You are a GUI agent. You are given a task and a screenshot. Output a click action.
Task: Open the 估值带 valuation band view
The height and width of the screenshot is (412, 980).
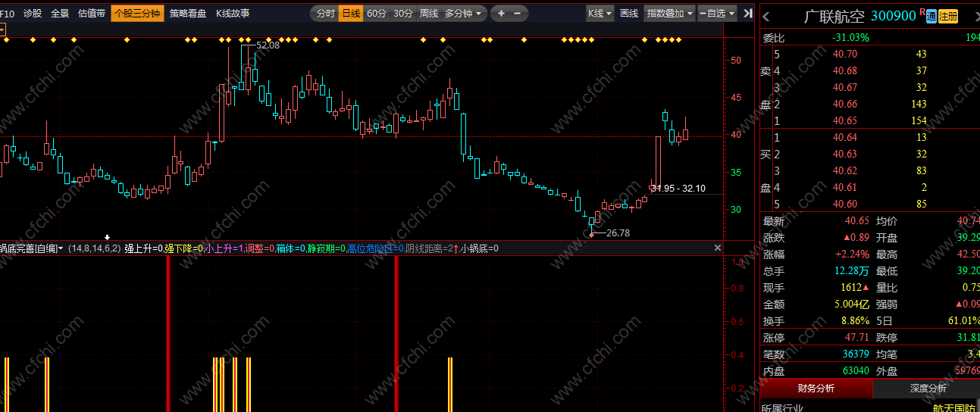(92, 14)
